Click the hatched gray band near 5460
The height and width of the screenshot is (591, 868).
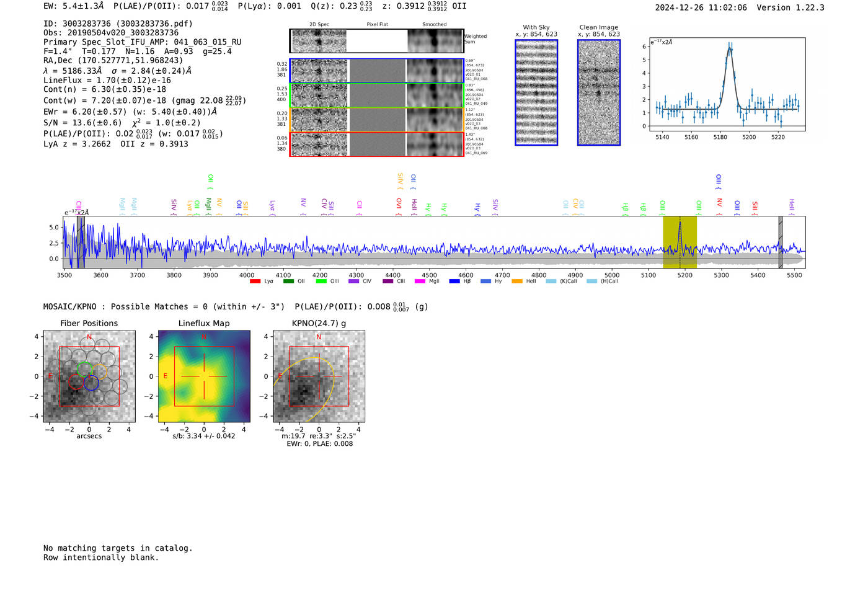pyautogui.click(x=781, y=242)
